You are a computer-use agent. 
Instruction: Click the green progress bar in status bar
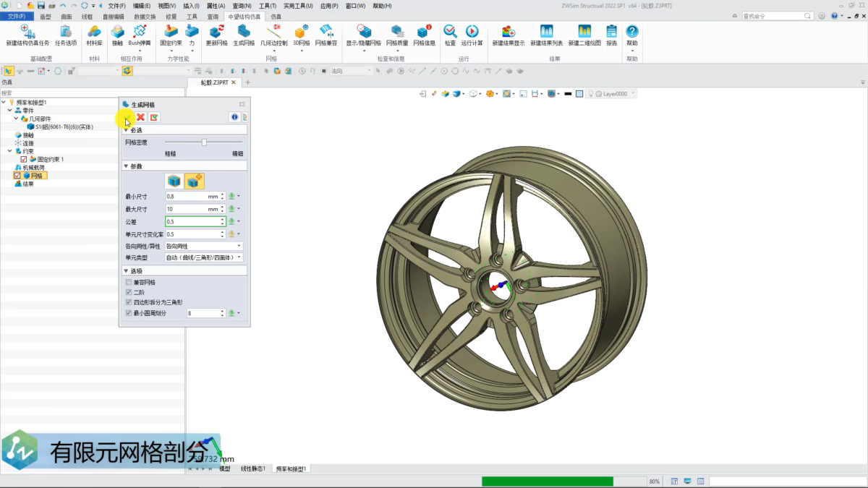pos(547,481)
